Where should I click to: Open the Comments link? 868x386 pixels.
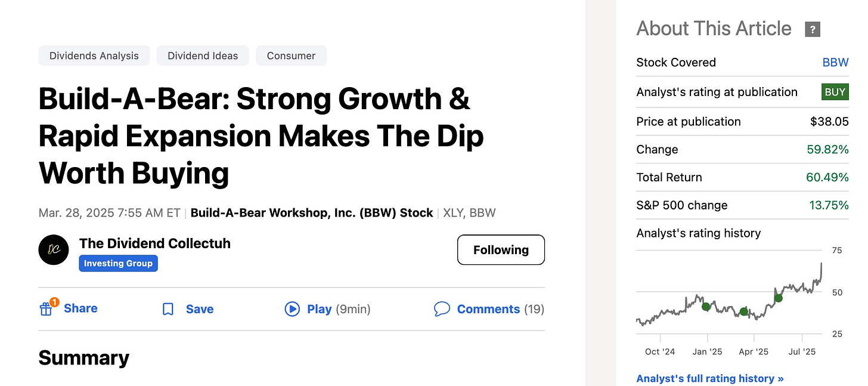tap(488, 309)
